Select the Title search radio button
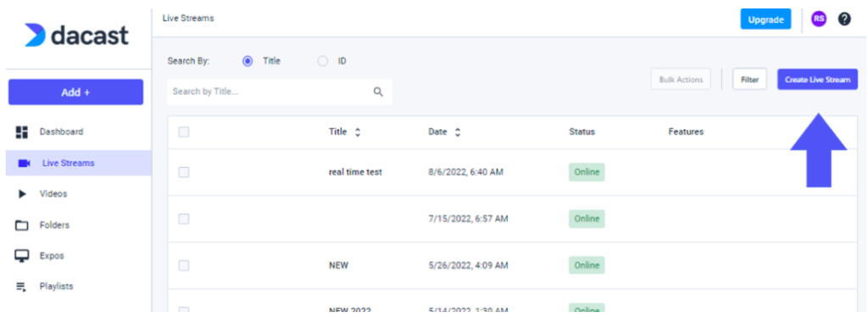The width and height of the screenshot is (868, 318). point(248,62)
